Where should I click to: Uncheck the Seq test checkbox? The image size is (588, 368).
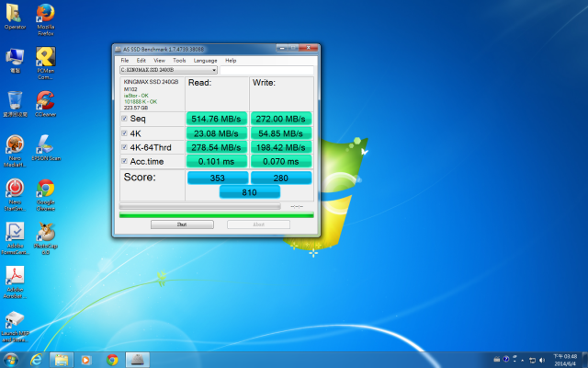[x=124, y=119]
